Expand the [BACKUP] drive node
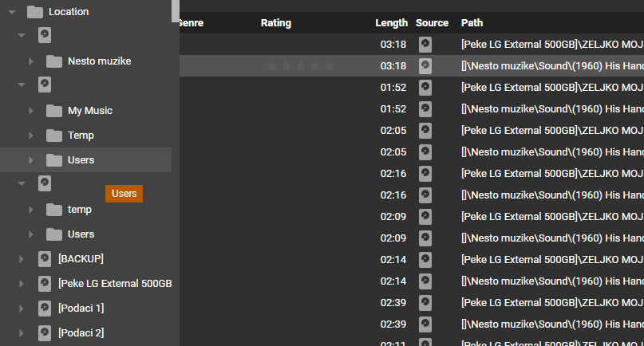 point(22,259)
